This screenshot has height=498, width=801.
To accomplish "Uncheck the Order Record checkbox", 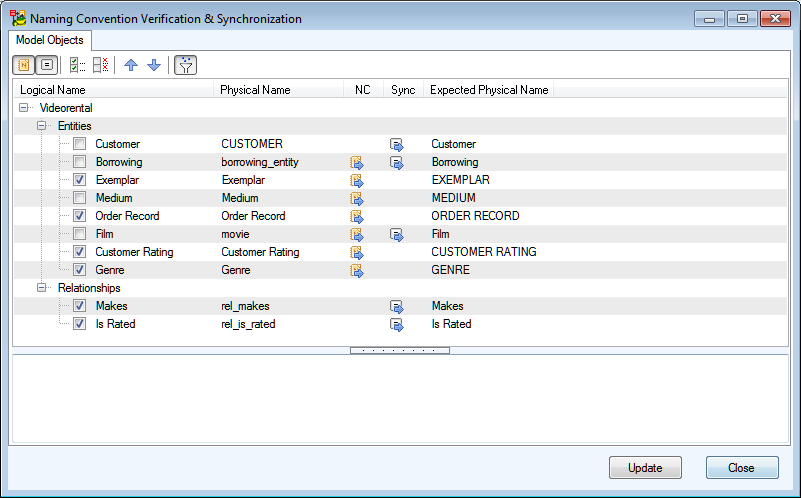I will click(x=79, y=216).
